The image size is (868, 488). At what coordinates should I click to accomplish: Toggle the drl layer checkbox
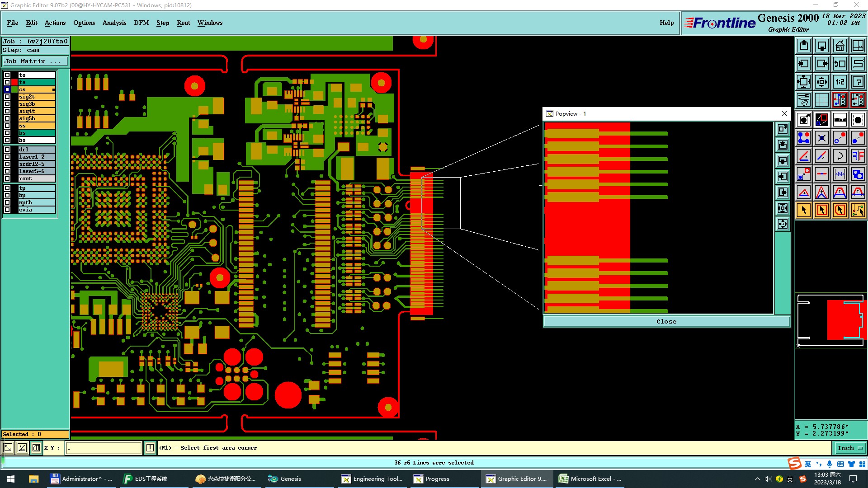(x=7, y=150)
